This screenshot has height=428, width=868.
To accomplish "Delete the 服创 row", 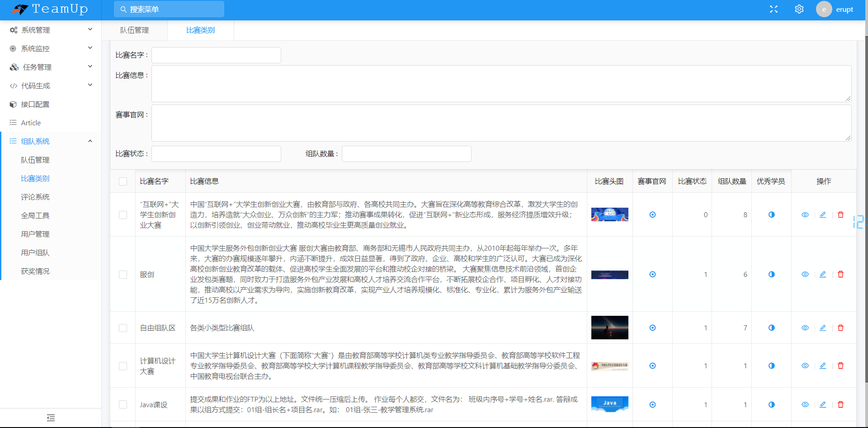I will 840,274.
